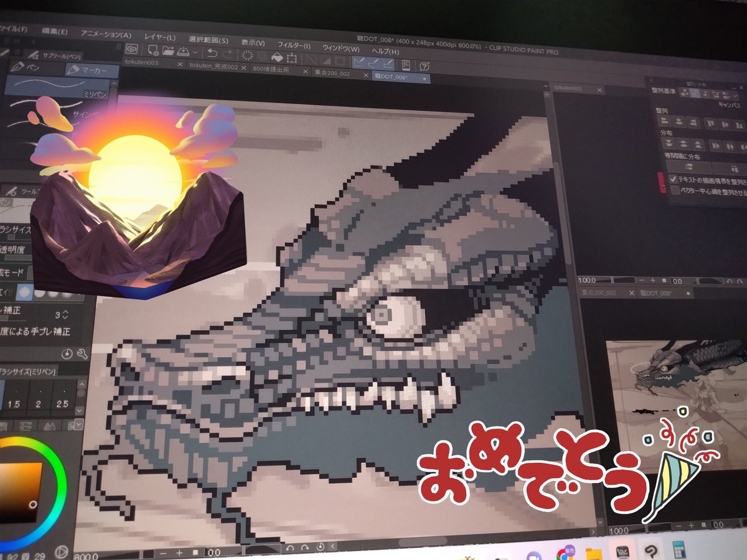Click up arrow of brush size palette scroll

[82, 385]
